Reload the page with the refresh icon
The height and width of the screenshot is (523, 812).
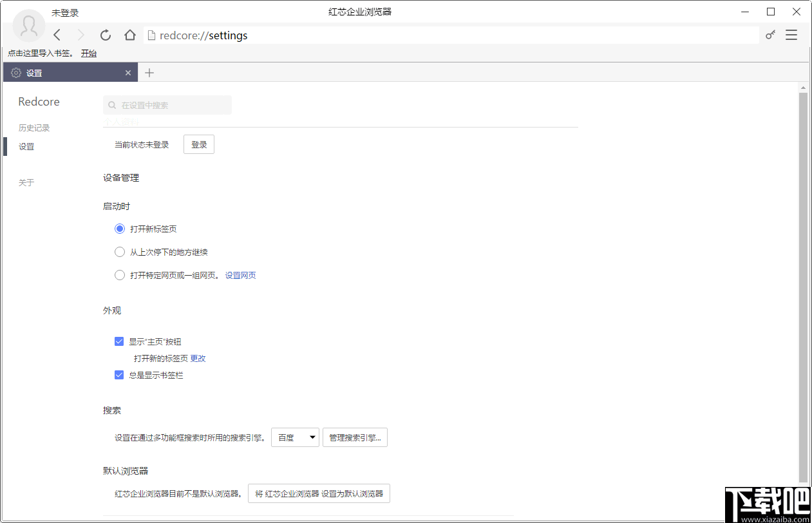[x=105, y=35]
